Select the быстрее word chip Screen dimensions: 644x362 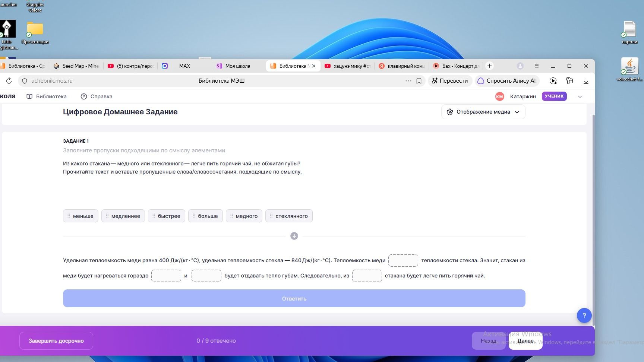tap(166, 216)
